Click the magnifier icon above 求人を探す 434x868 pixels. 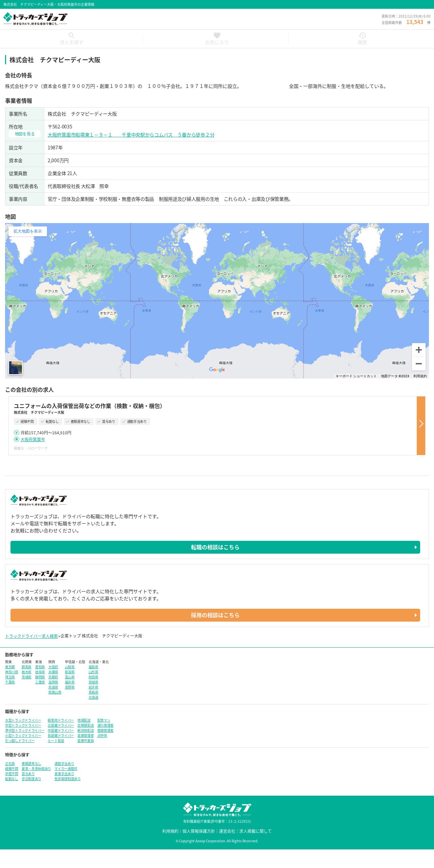click(71, 35)
